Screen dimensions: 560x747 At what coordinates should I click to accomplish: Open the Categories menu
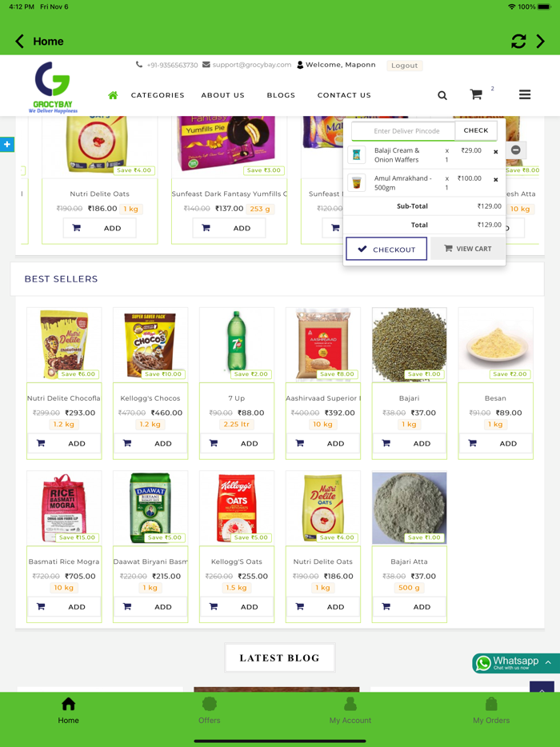click(158, 95)
